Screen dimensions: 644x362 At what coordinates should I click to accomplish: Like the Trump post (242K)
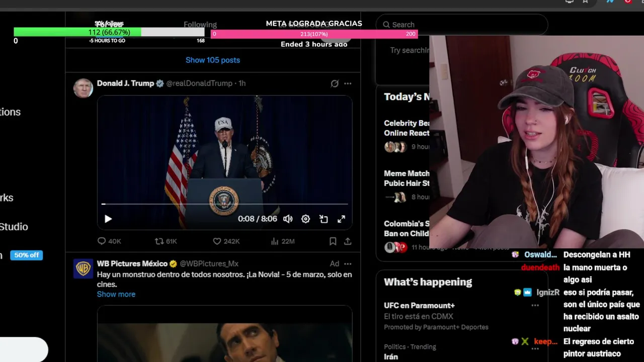tap(226, 241)
